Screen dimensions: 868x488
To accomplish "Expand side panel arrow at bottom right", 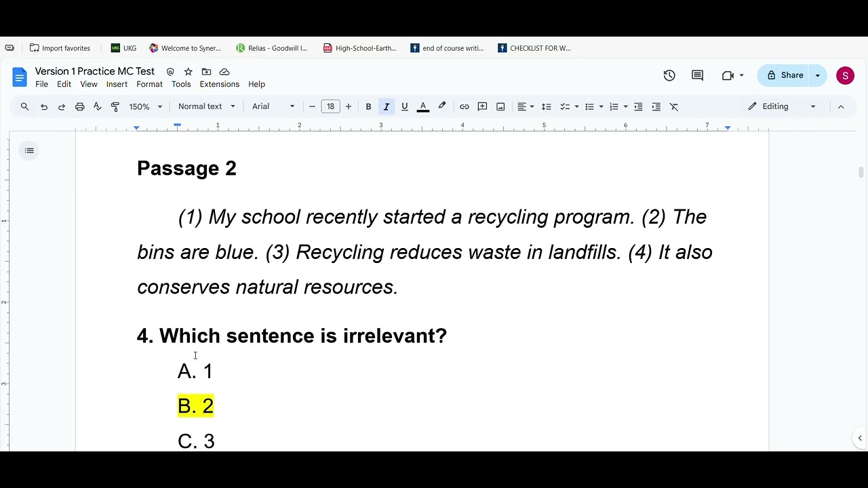I will click(860, 438).
